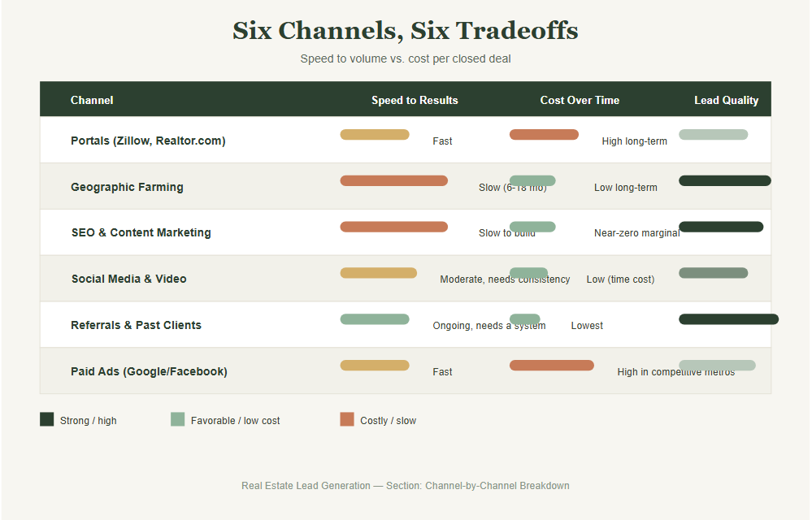Select the Referrals & Past Clients row label
Screen dimensions: 812x520
click(x=137, y=325)
